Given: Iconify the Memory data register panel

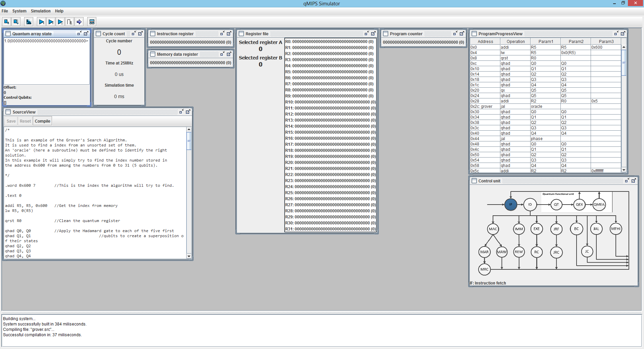Looking at the screenshot, I should (x=222, y=54).
